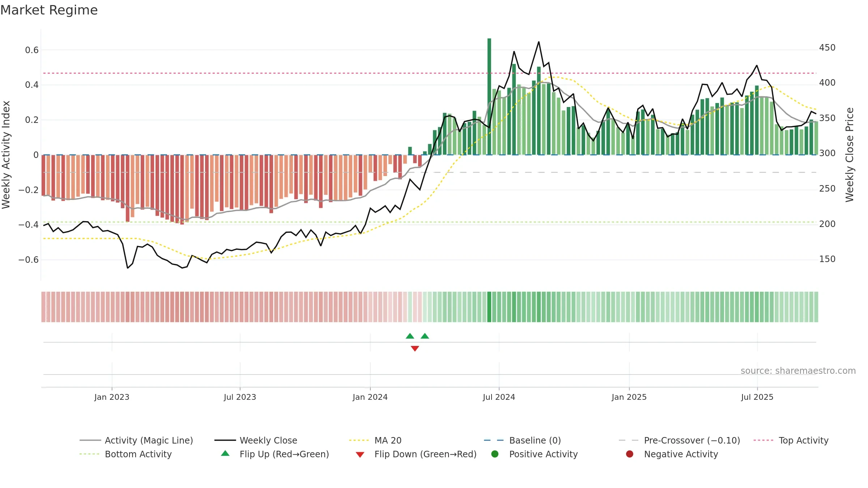868x488 pixels.
Task: Click the −0.6 left axis tick label
Action: pyautogui.click(x=29, y=260)
